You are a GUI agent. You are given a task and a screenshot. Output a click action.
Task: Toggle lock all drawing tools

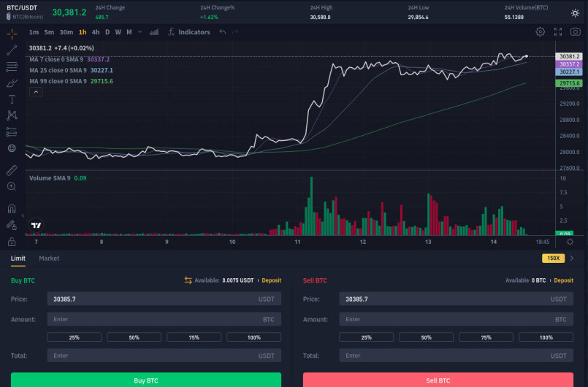pyautogui.click(x=12, y=241)
